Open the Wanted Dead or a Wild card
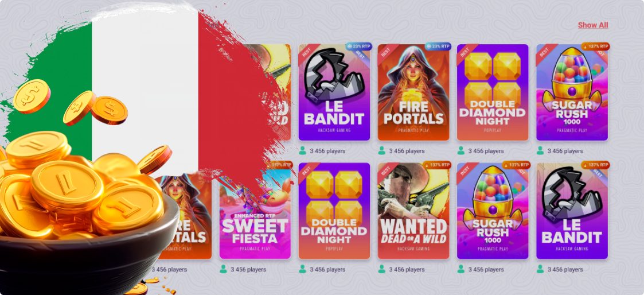Image resolution: width=644 pixels, height=295 pixels. pyautogui.click(x=413, y=211)
